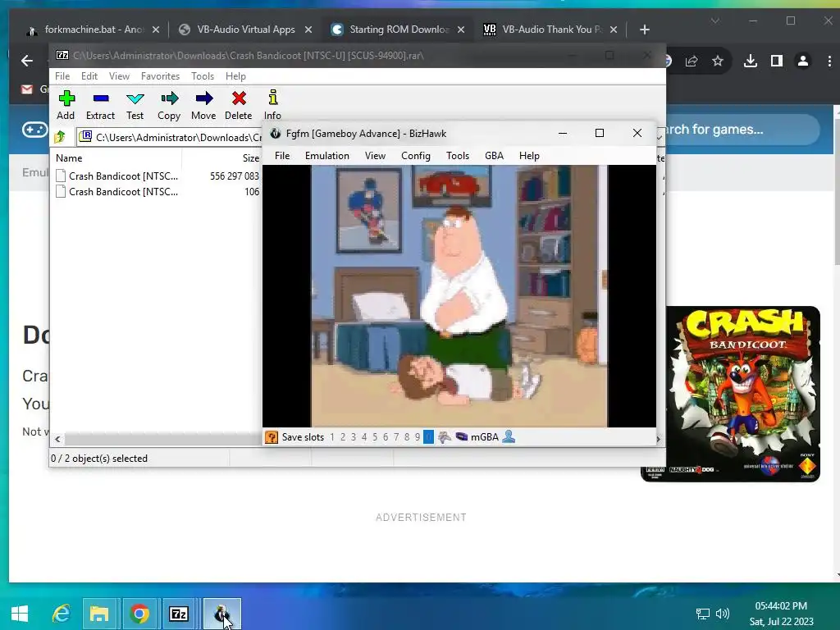Open Chrome downloads icon

click(x=751, y=61)
